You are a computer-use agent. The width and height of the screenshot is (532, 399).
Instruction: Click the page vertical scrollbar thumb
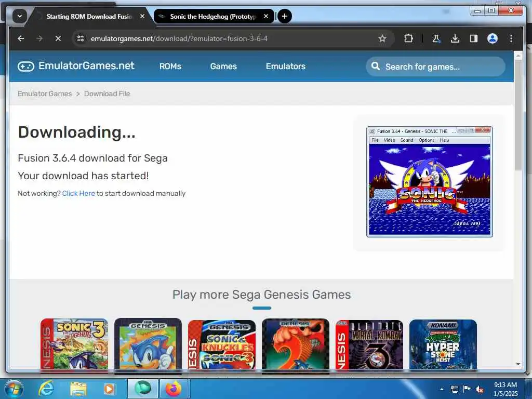[518, 115]
